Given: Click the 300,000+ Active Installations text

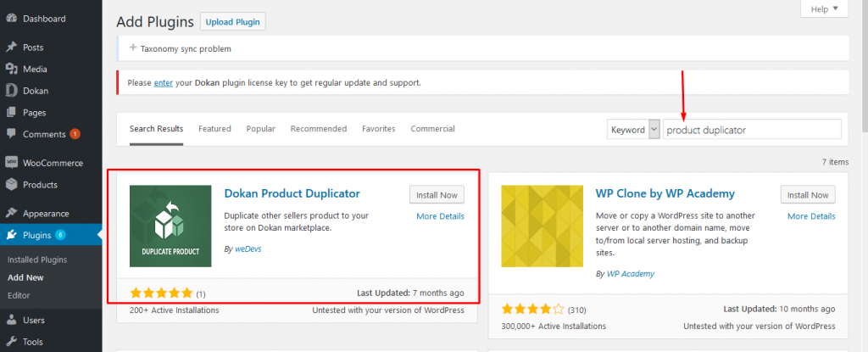Looking at the screenshot, I should 554,326.
